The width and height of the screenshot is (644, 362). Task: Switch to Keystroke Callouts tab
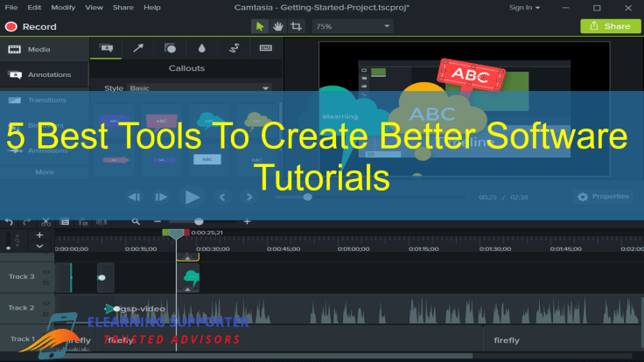(x=266, y=48)
